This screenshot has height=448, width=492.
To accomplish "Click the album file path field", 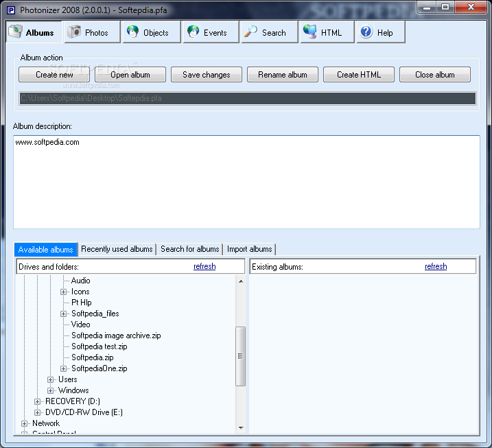I will coord(247,98).
